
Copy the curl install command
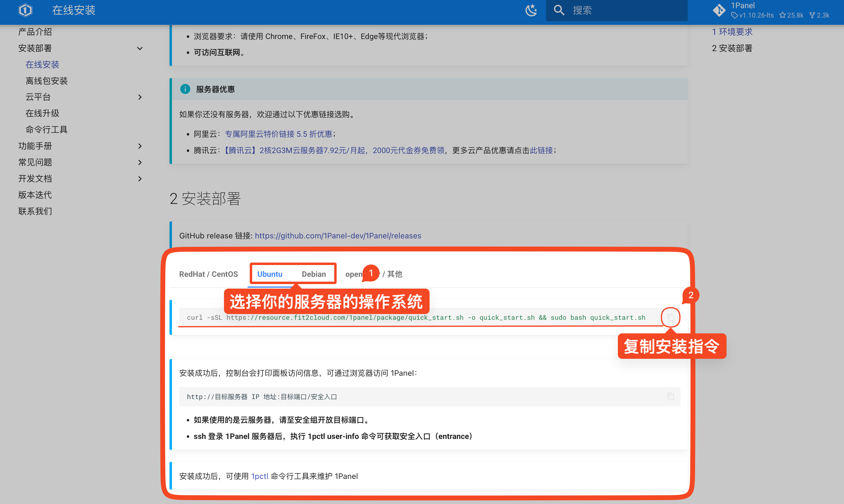click(x=670, y=317)
